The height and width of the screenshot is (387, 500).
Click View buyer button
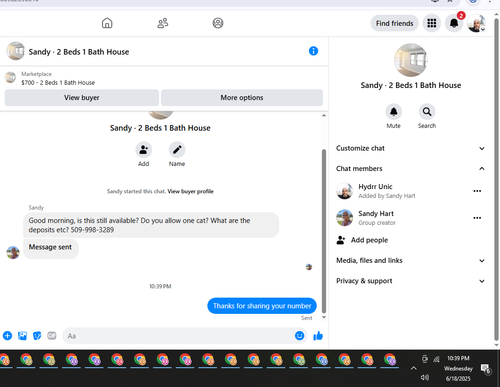coord(82,98)
